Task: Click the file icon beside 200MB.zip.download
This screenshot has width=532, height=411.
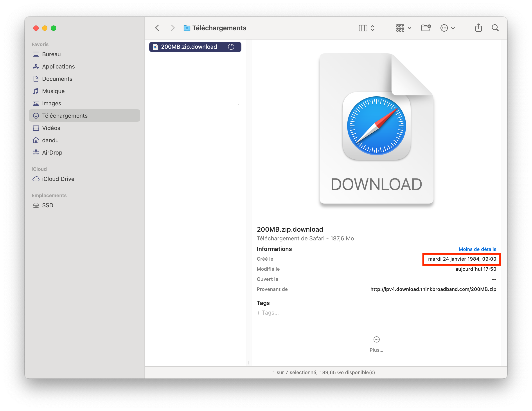Action: coord(155,47)
